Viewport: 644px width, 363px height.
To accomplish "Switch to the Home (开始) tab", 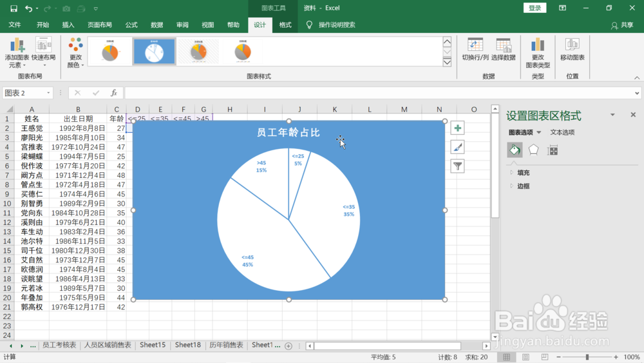I will [43, 25].
